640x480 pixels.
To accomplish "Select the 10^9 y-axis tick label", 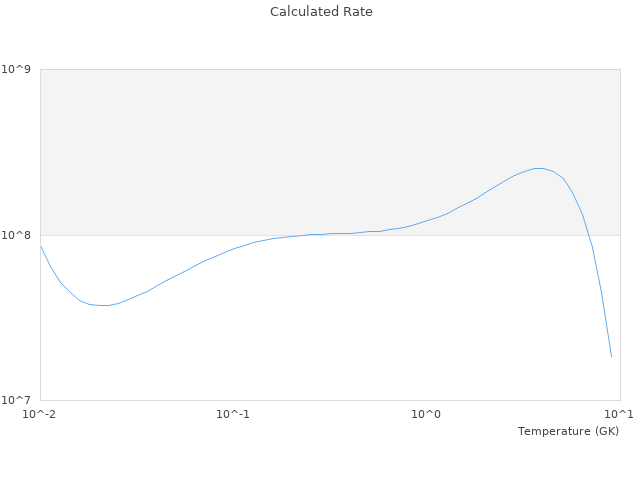I will coord(19,69).
